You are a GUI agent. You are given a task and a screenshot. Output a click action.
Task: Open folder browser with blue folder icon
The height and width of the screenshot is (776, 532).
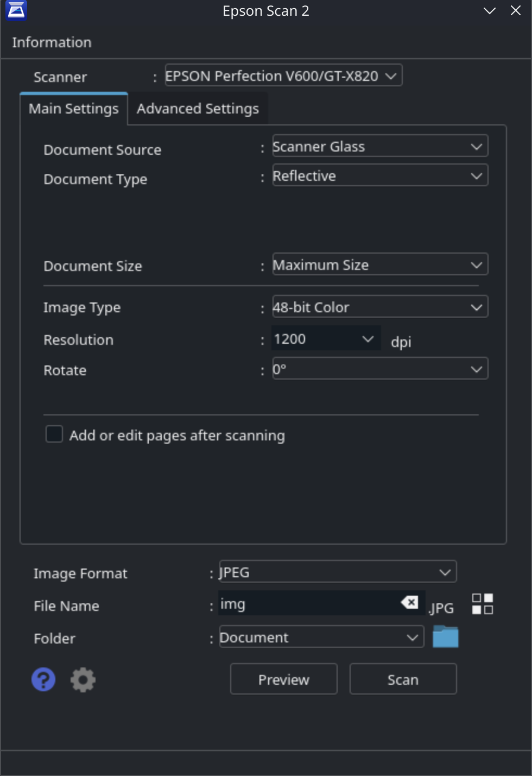click(446, 636)
